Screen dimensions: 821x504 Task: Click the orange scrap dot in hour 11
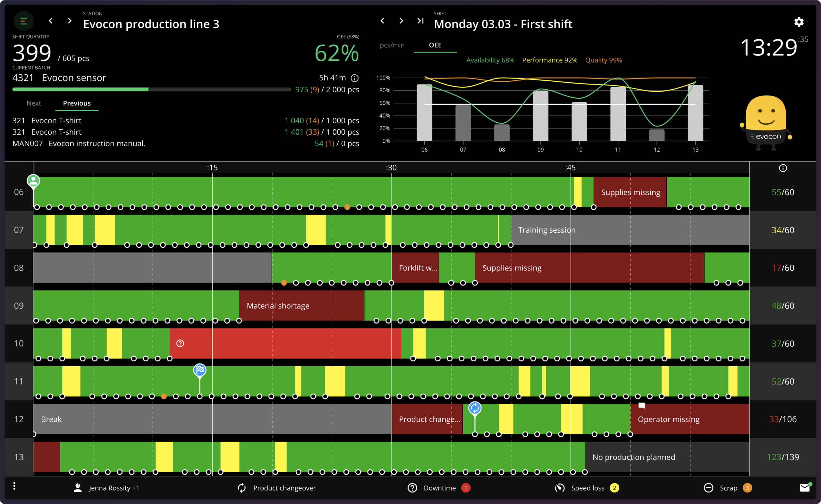(x=164, y=396)
